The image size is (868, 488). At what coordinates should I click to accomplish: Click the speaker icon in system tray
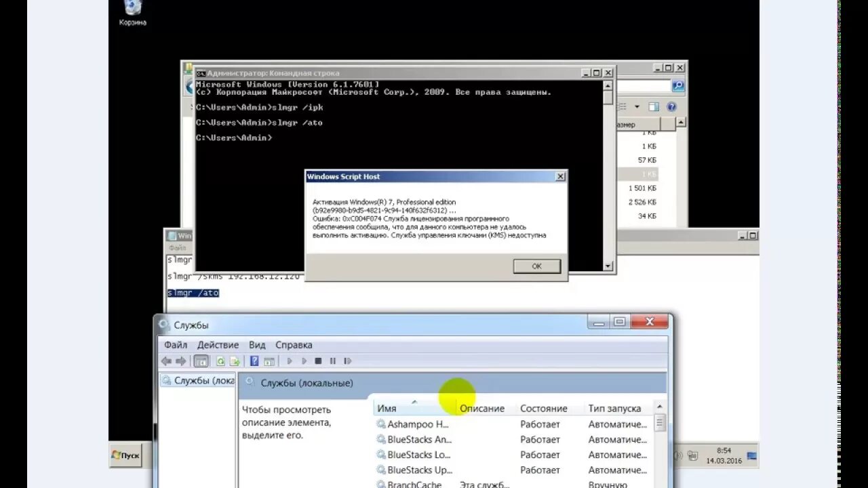[678, 455]
